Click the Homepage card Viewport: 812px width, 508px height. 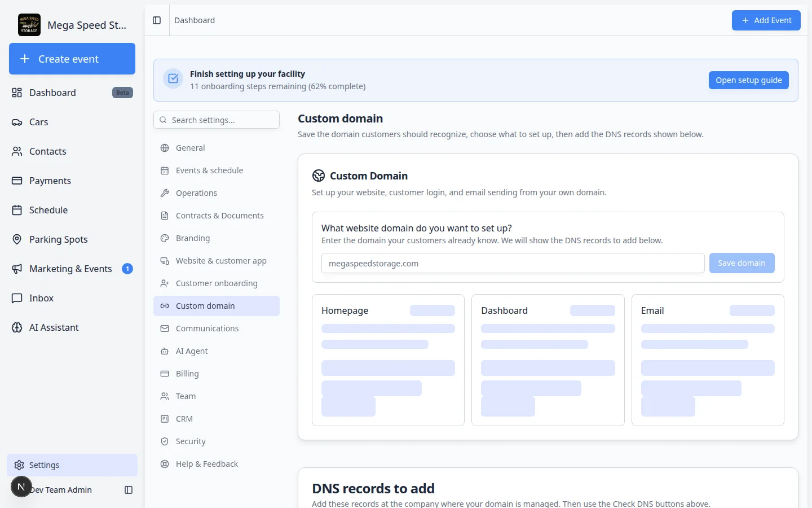pos(388,360)
